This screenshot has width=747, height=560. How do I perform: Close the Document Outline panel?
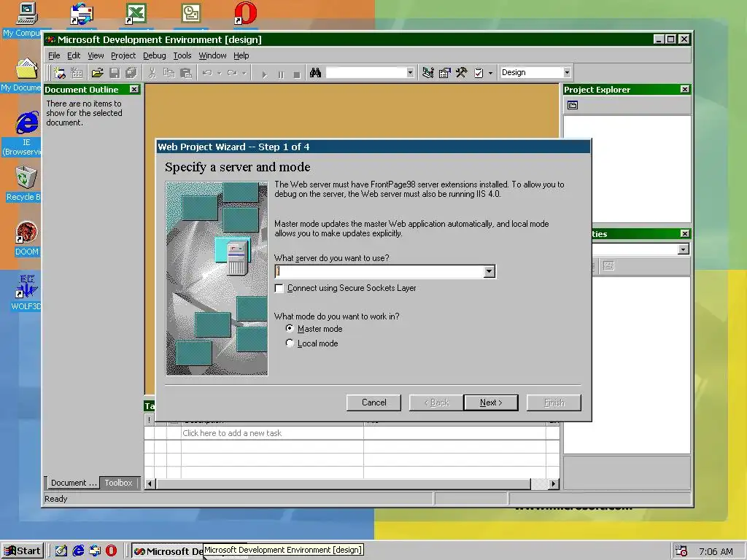(x=134, y=90)
